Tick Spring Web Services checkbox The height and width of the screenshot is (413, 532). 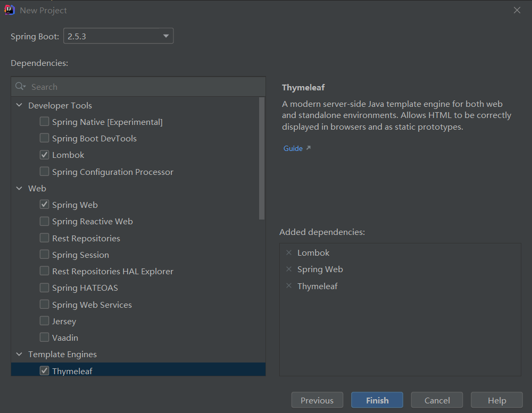coord(44,304)
